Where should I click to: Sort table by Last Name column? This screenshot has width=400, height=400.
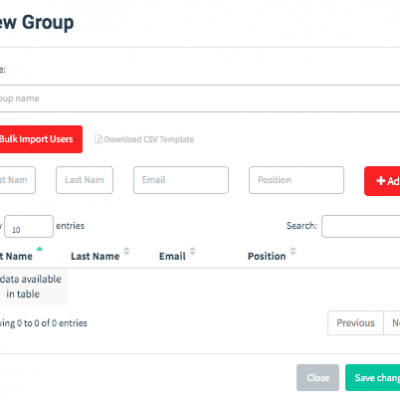(95, 256)
